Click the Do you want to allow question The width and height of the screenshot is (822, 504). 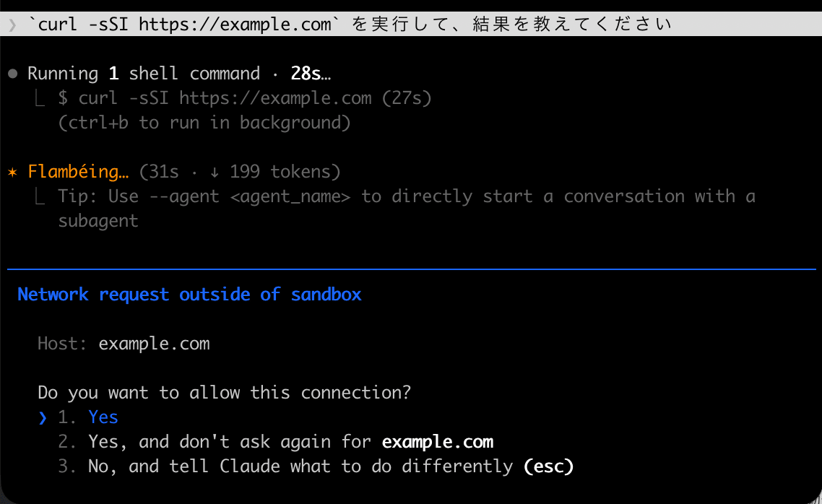(x=225, y=392)
